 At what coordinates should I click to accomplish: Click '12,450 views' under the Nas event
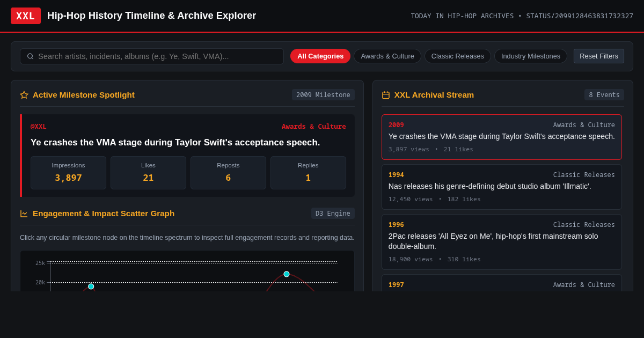411,200
